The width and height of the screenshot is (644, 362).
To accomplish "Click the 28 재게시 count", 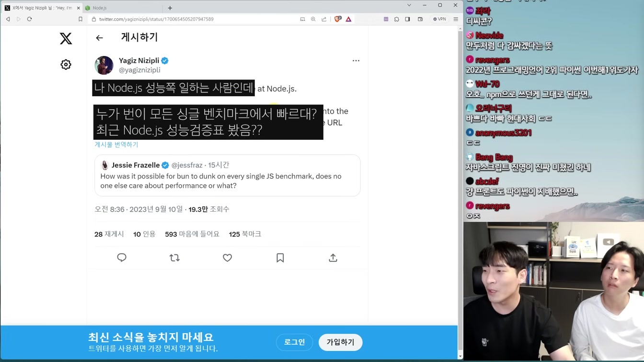I will tap(109, 234).
